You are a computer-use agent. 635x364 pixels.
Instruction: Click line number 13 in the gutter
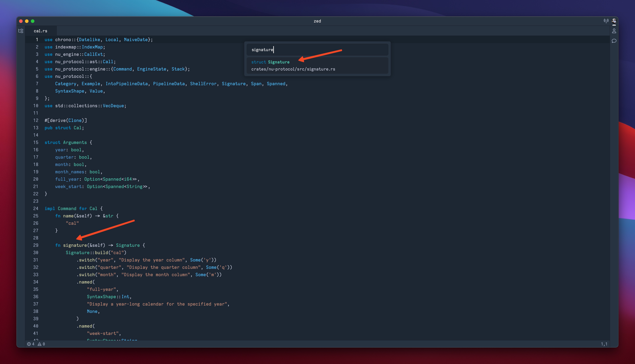[x=36, y=128]
